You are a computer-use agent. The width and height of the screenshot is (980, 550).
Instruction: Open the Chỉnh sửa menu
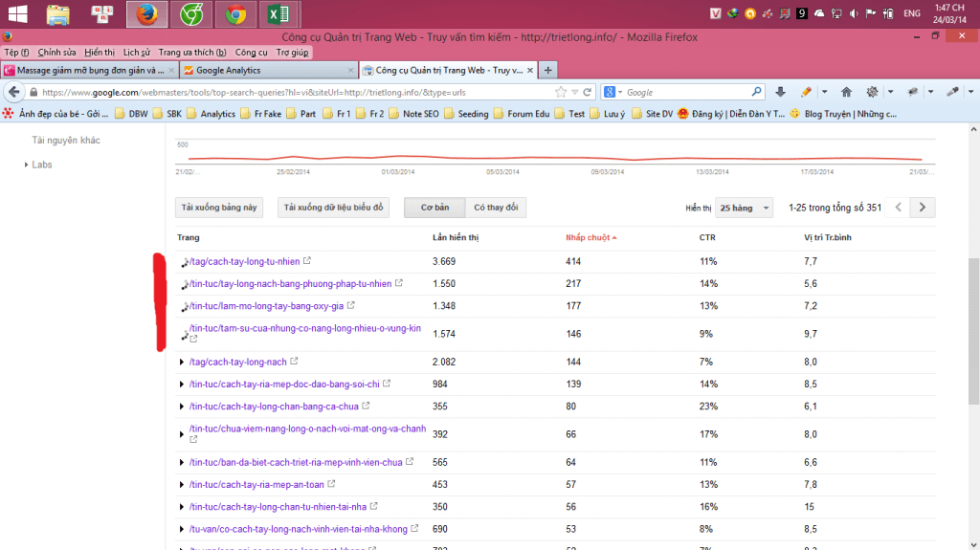tap(56, 53)
